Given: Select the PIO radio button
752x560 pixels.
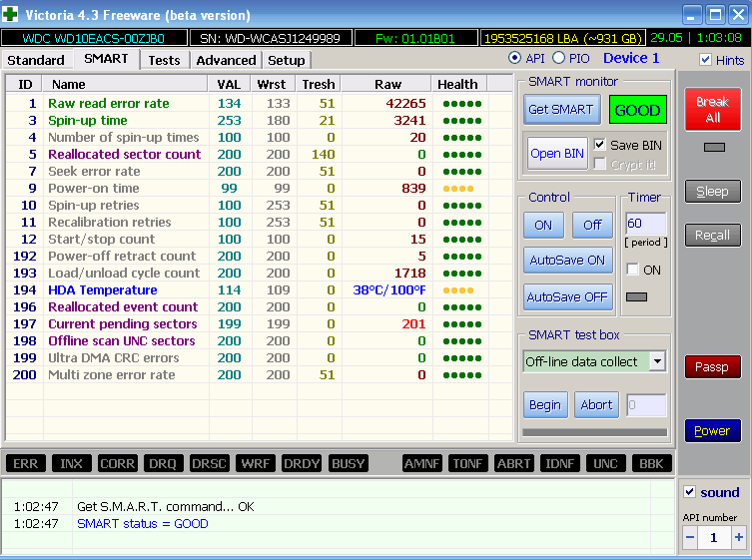Looking at the screenshot, I should tap(558, 59).
